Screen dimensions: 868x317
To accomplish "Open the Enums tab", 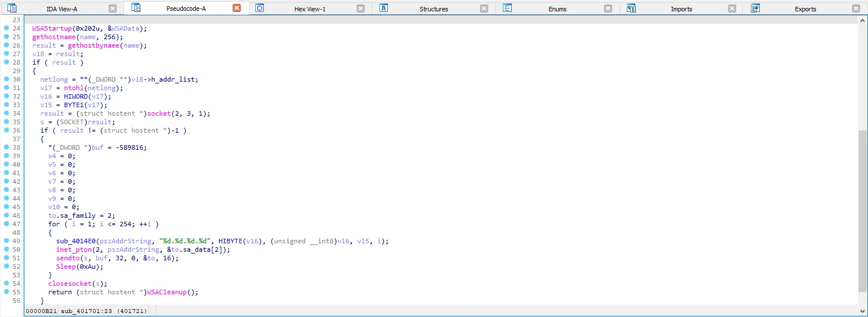I will coord(557,9).
